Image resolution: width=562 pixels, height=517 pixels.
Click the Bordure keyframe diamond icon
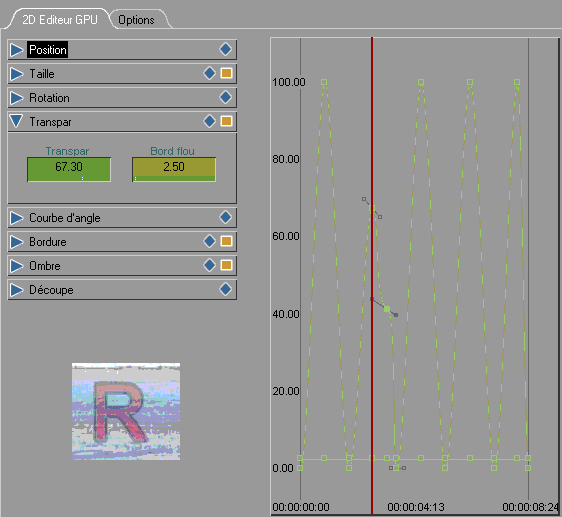click(209, 241)
